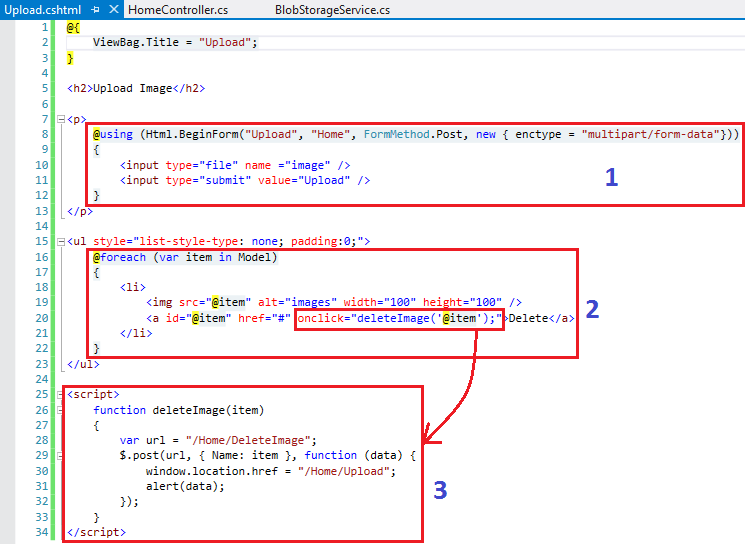This screenshot has width=745, height=544.
Task: Click the "multipart/form-data" string
Action: 650,134
